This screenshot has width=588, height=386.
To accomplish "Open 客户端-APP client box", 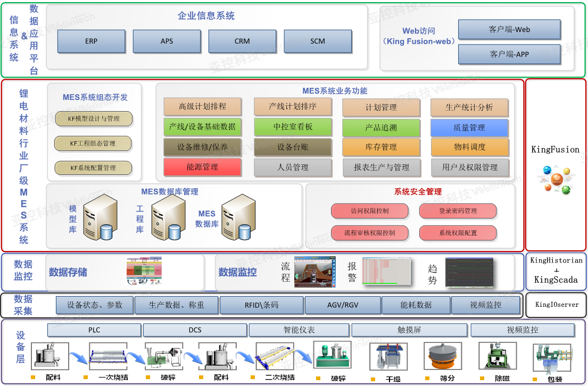I will pyautogui.click(x=509, y=54).
